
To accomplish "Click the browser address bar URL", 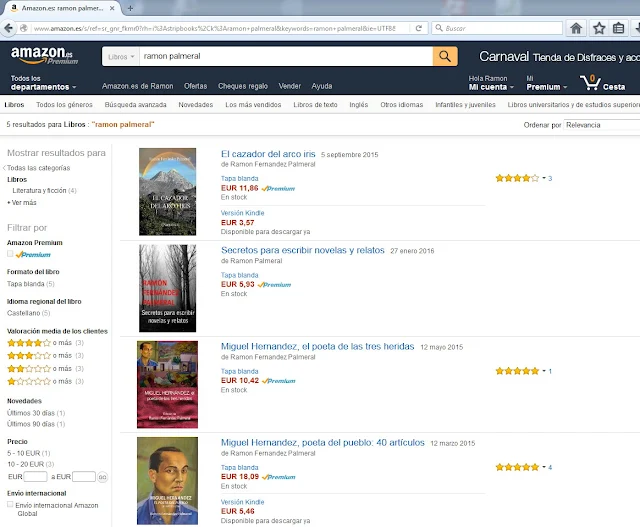I will tap(214, 28).
